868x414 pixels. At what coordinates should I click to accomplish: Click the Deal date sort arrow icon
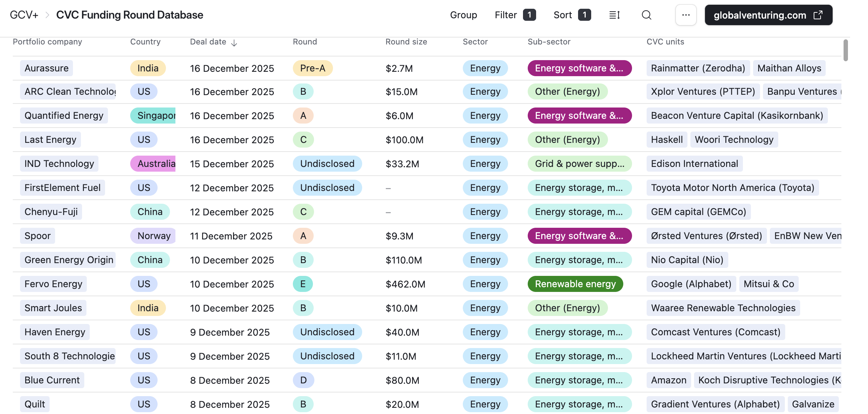[x=234, y=43]
